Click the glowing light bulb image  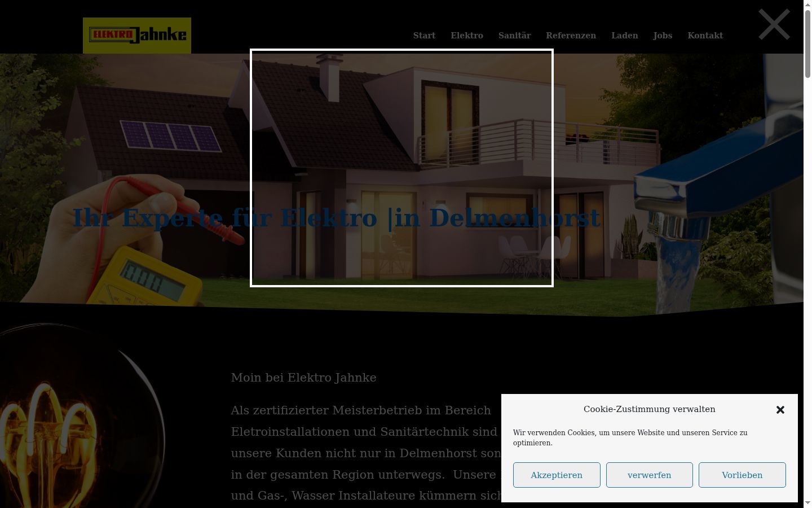click(x=82, y=415)
